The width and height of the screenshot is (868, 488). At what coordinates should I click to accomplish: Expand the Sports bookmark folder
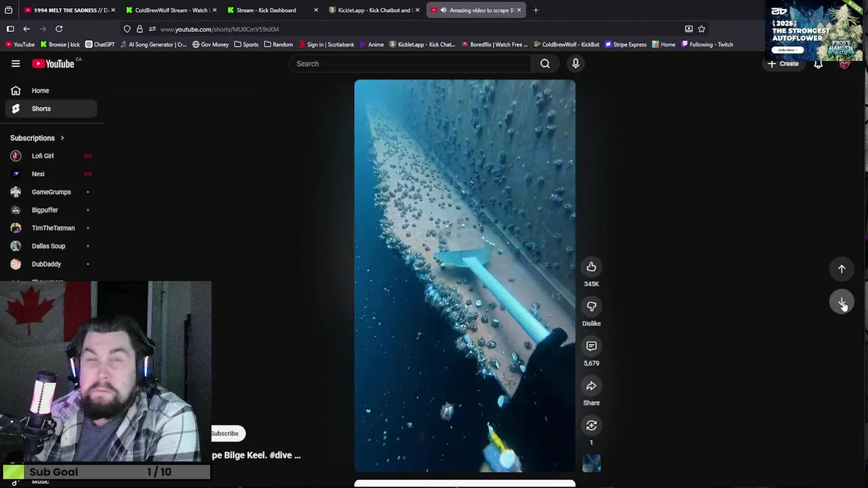coord(246,45)
